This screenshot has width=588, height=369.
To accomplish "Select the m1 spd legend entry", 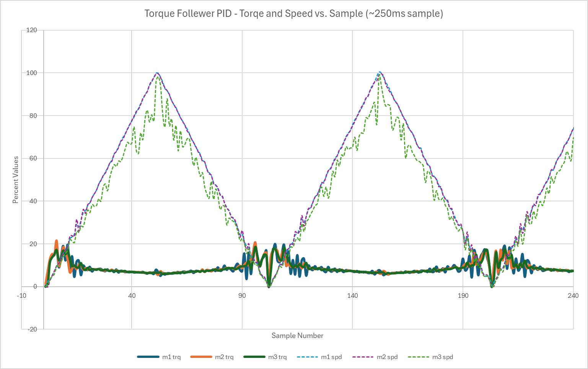I will [x=319, y=357].
